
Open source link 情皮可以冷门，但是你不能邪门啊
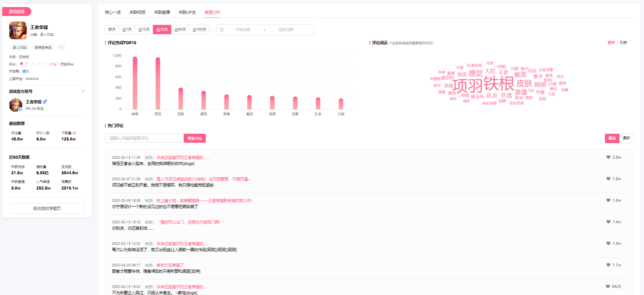[192, 222]
